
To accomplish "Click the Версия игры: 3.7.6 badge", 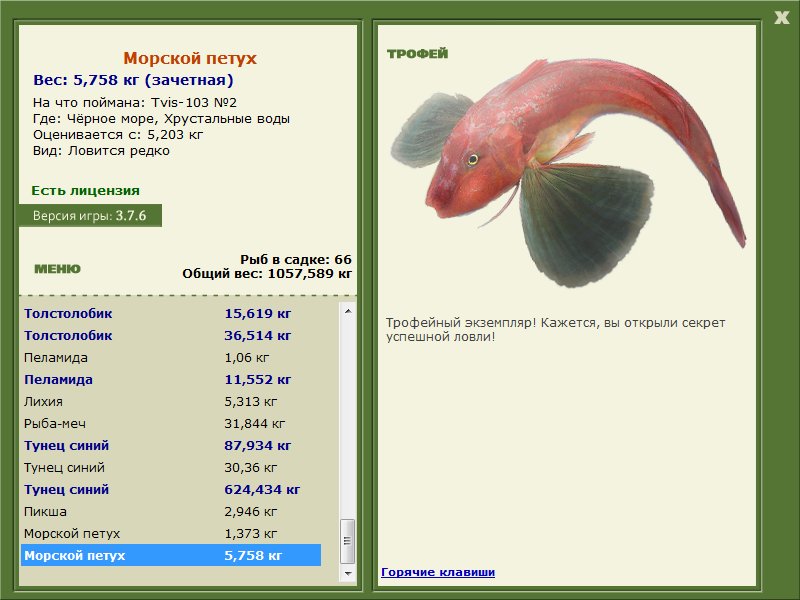I will click(90, 215).
